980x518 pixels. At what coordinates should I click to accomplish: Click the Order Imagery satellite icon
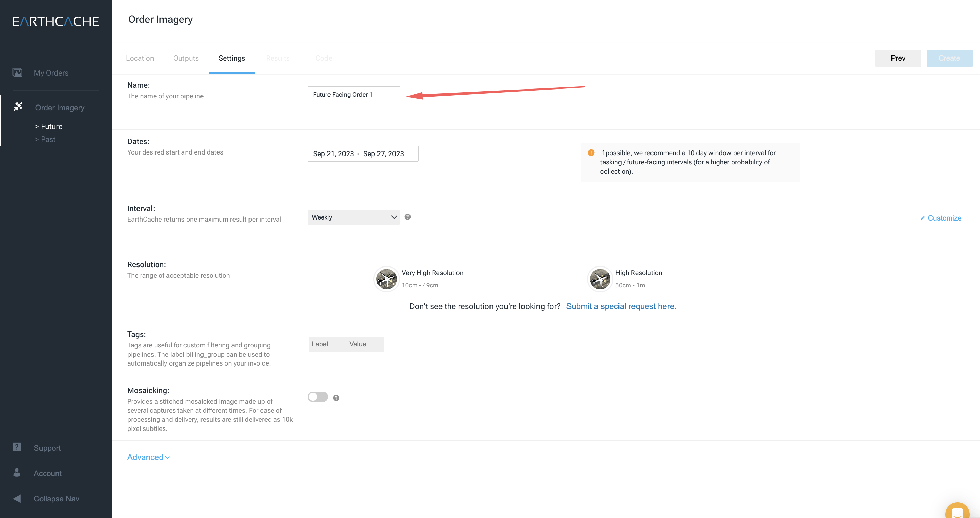click(18, 107)
